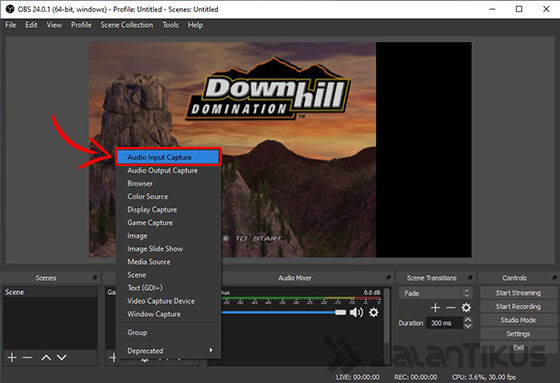The width and height of the screenshot is (560, 383).
Task: Choose Display Capture source
Action: 168,210
